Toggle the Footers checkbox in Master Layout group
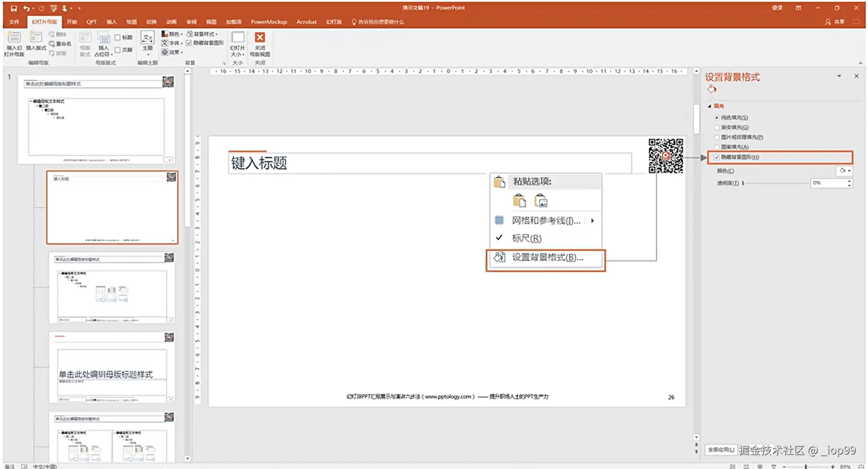Screen dimensions: 868x469 tap(118, 50)
